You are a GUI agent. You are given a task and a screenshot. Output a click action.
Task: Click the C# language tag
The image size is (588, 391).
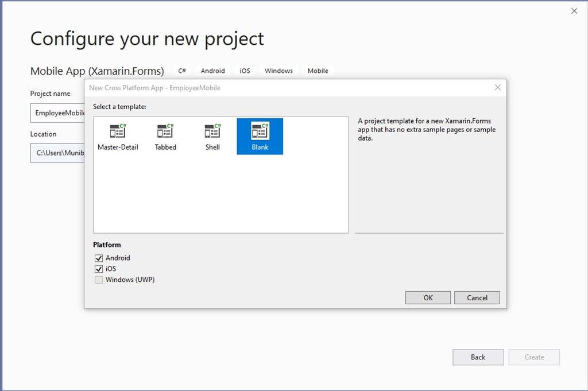click(182, 71)
